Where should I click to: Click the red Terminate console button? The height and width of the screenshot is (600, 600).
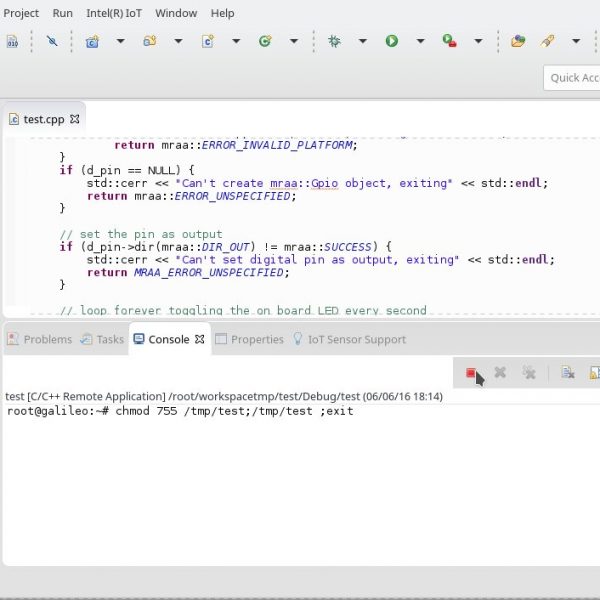click(x=471, y=373)
